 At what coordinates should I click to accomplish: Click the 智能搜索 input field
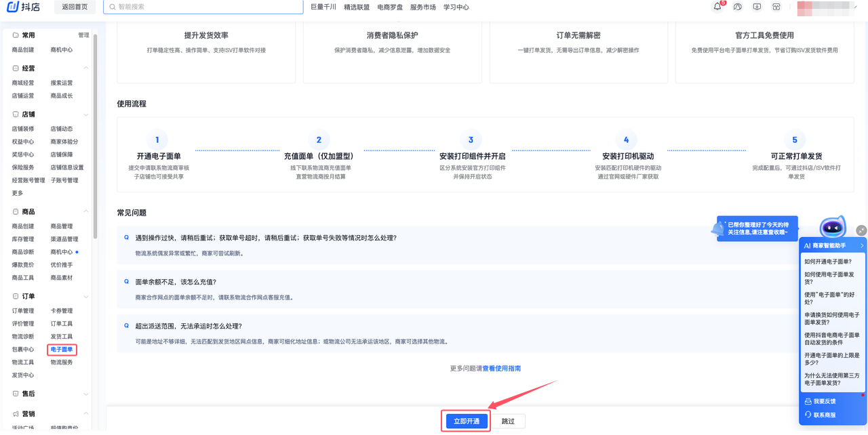pyautogui.click(x=203, y=7)
